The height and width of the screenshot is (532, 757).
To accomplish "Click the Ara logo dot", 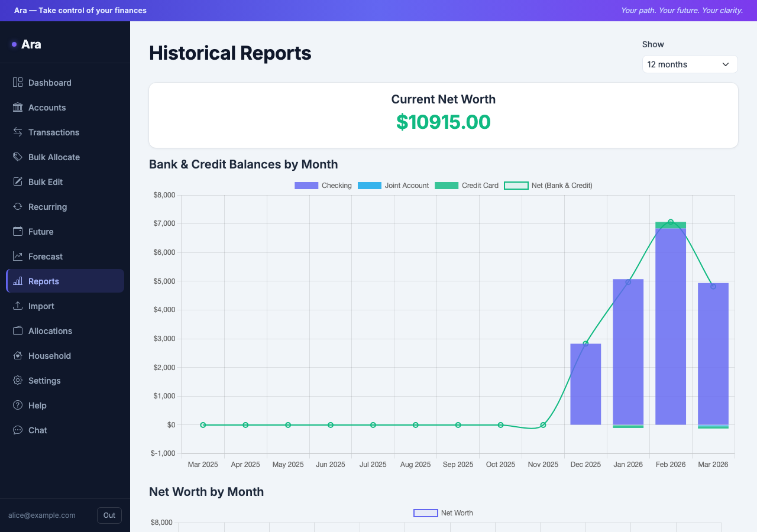I will tap(14, 44).
